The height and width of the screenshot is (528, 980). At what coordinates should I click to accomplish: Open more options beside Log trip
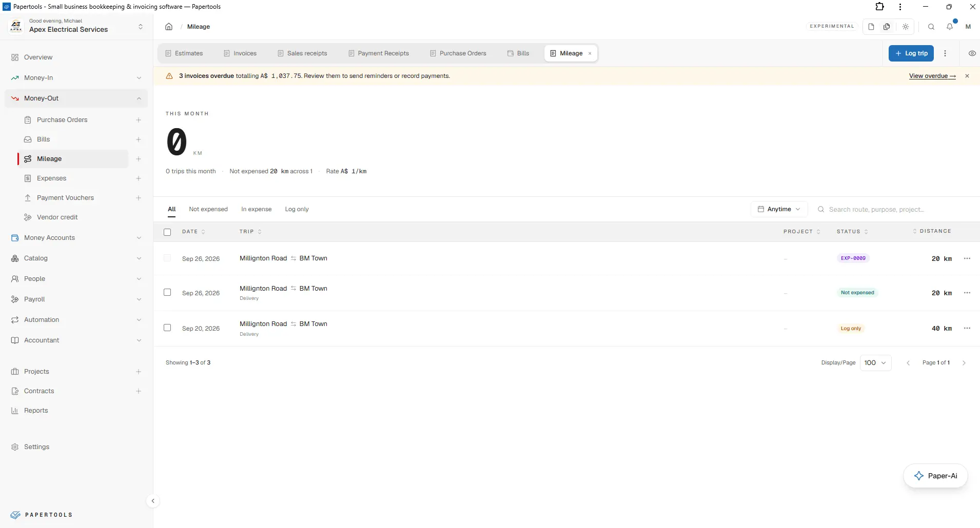(945, 53)
